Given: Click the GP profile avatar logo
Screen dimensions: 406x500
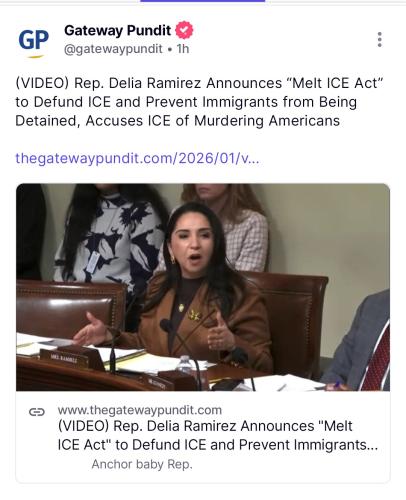Looking at the screenshot, I should click(x=33, y=41).
